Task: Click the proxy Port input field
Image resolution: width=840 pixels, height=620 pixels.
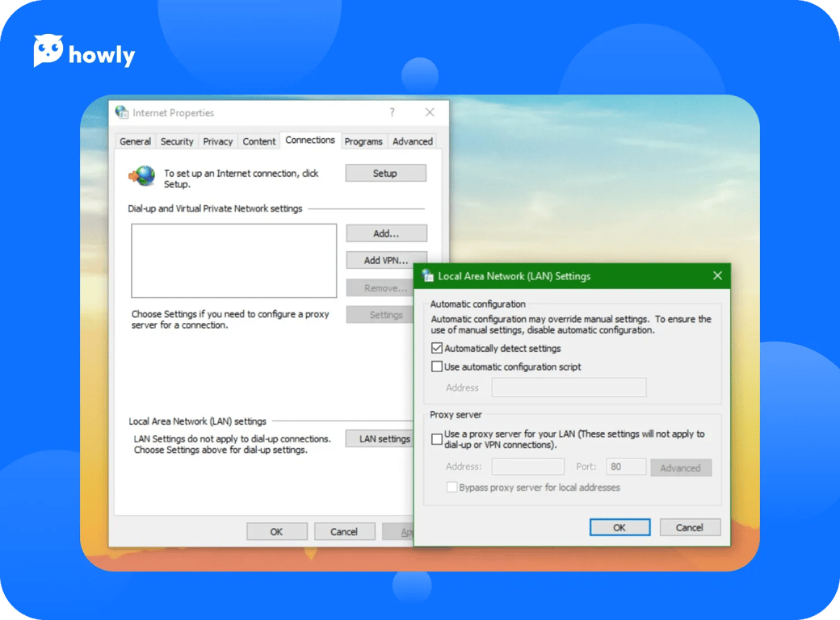Action: (626, 467)
